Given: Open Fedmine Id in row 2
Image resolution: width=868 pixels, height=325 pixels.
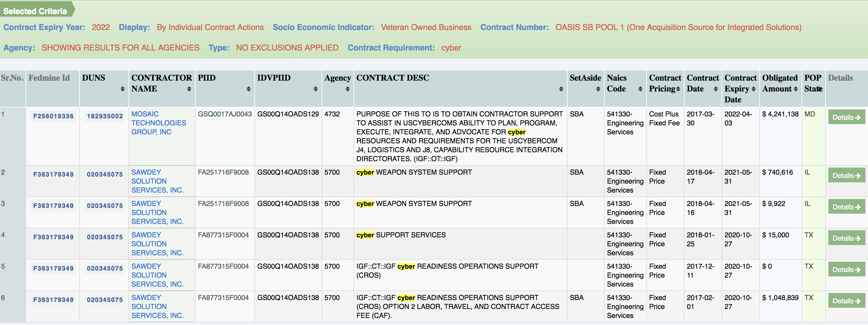Looking at the screenshot, I should (53, 174).
